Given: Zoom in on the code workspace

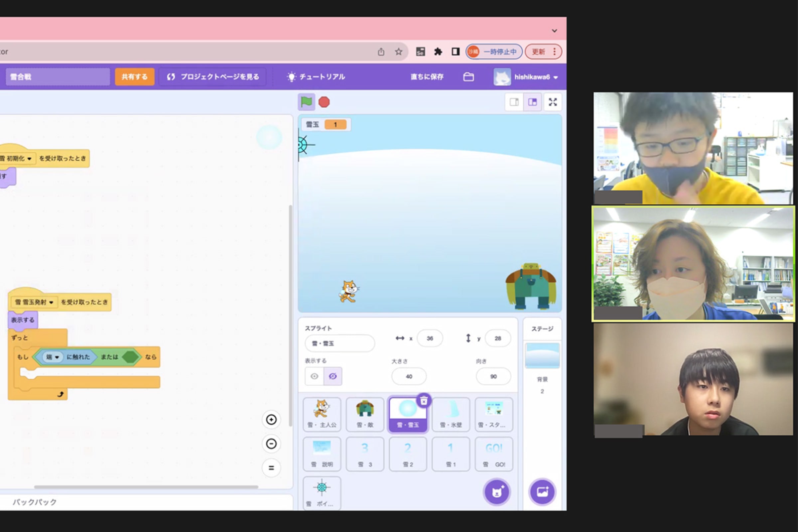Looking at the screenshot, I should [x=271, y=420].
